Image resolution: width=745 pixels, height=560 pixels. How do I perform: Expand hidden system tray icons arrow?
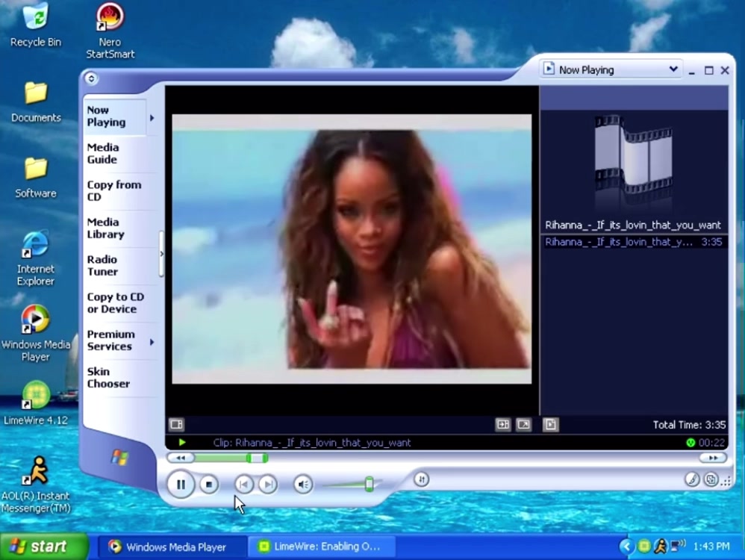click(x=626, y=547)
